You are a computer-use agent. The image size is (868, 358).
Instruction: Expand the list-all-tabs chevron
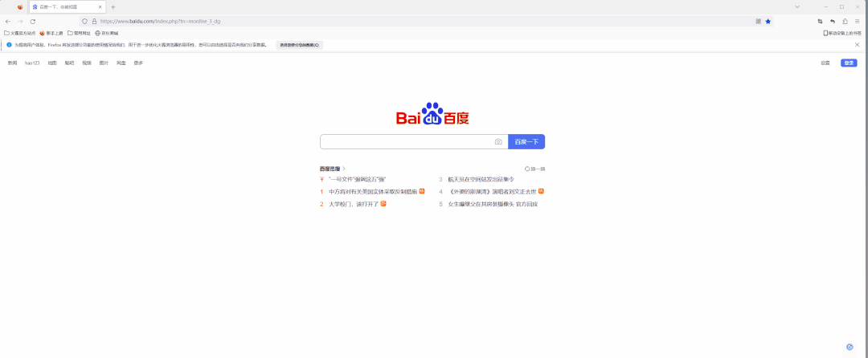(x=797, y=6)
